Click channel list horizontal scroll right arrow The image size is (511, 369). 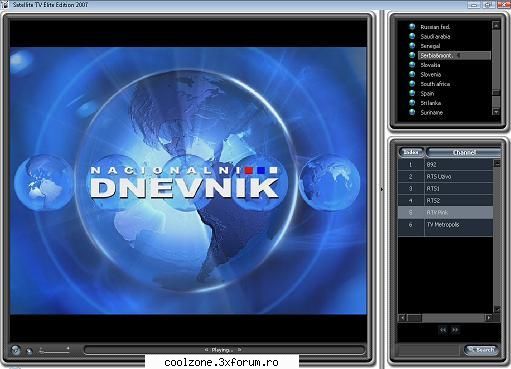click(489, 318)
